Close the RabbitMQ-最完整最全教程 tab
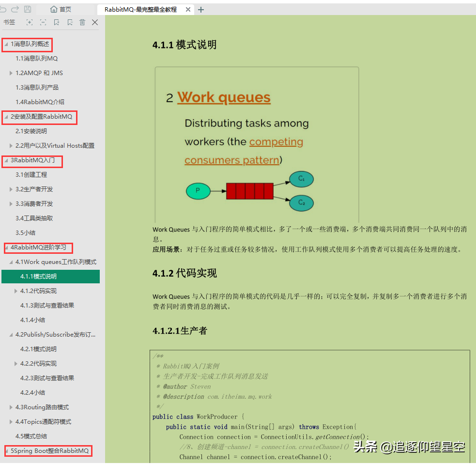The image size is (476, 464). click(188, 9)
